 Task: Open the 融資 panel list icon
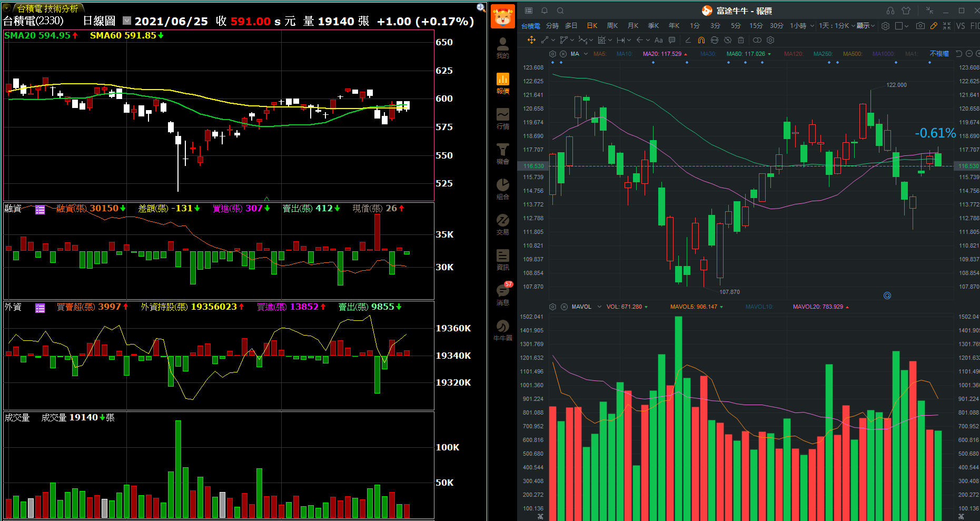[40, 210]
